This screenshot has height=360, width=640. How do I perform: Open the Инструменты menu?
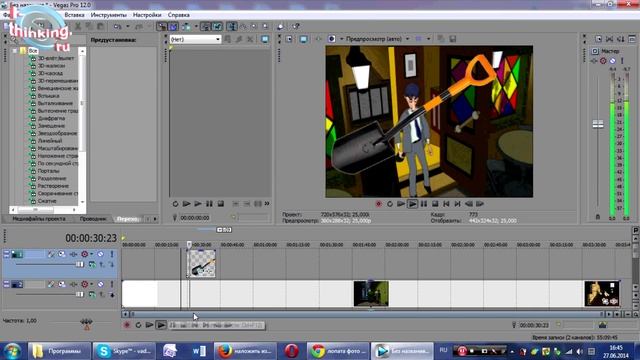(109, 15)
